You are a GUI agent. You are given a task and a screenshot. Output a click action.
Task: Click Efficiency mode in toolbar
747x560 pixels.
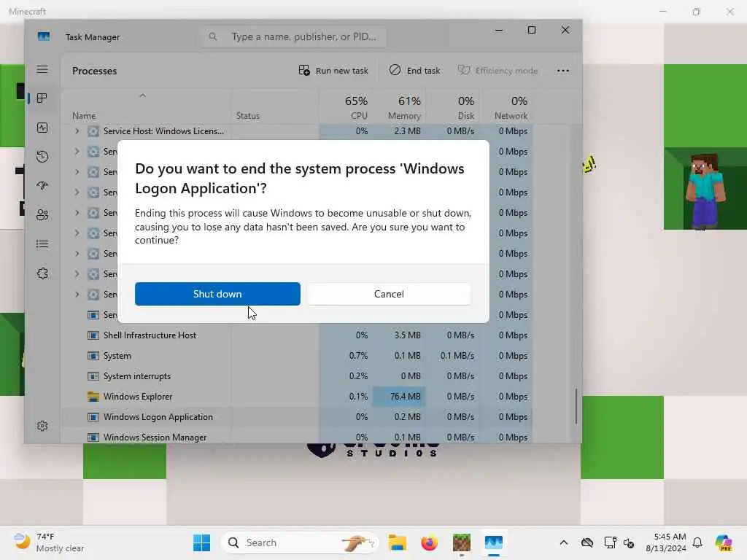(498, 71)
